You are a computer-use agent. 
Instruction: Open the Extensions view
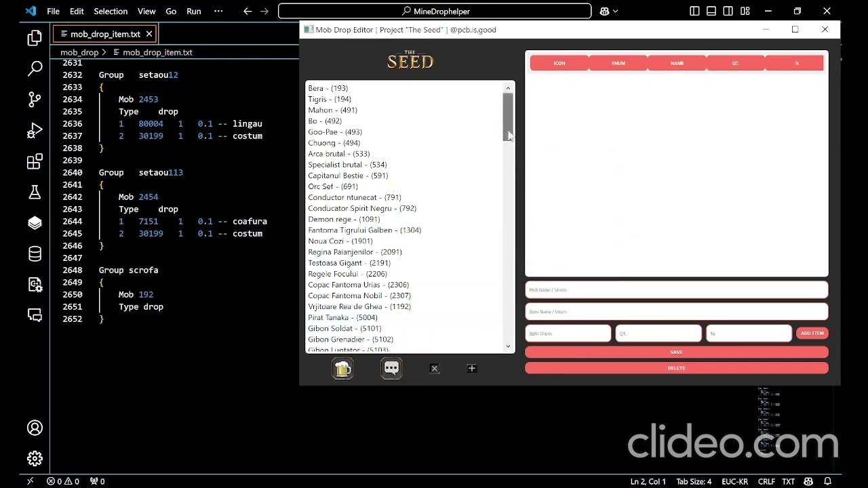click(35, 162)
